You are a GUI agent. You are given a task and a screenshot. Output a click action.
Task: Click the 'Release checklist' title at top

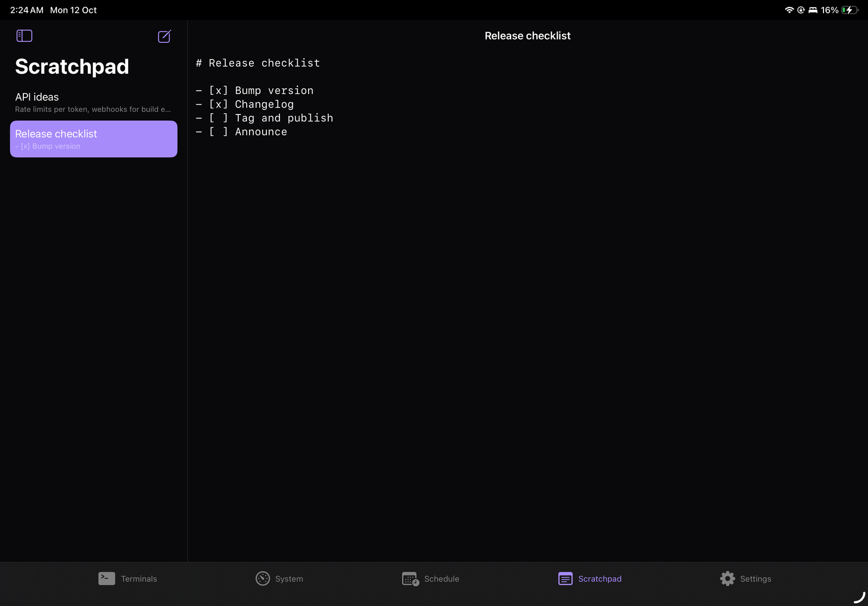tap(527, 36)
